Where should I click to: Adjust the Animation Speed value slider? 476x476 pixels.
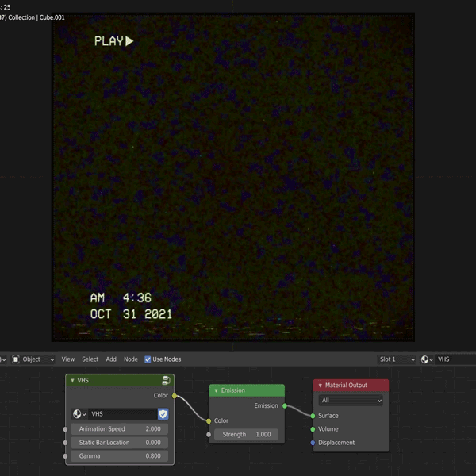[120, 429]
